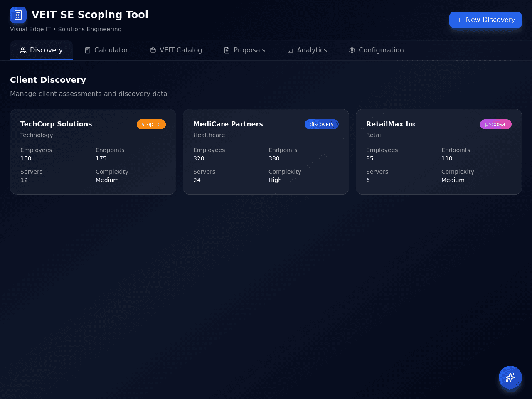Image resolution: width=532 pixels, height=399 pixels.
Task: Click the orange scoping status badge
Action: pos(151,124)
